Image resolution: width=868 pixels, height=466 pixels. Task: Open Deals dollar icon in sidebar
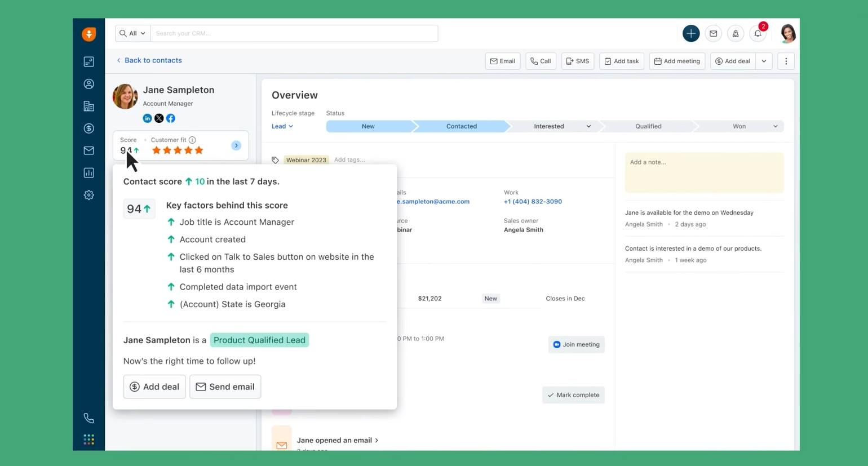[x=88, y=128]
